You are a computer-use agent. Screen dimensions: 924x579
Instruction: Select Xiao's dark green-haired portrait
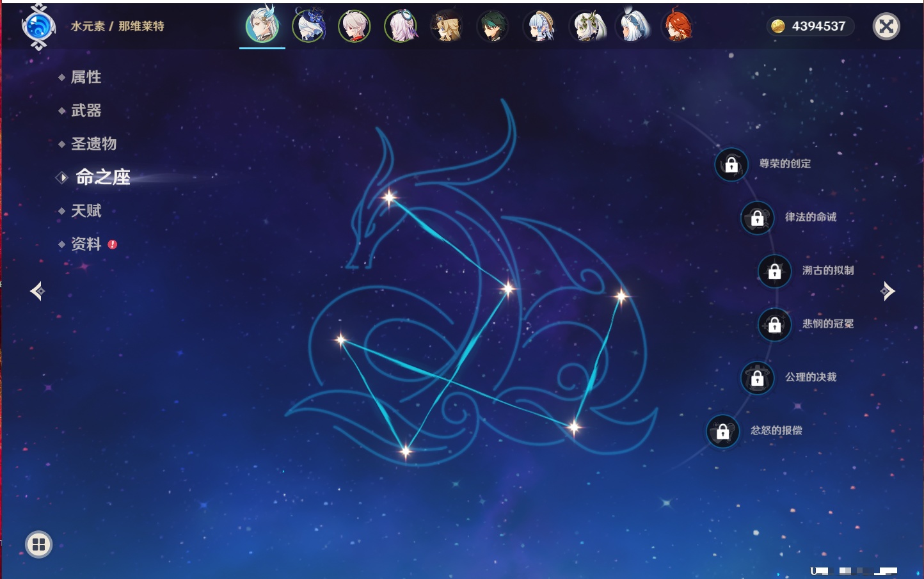click(x=493, y=27)
